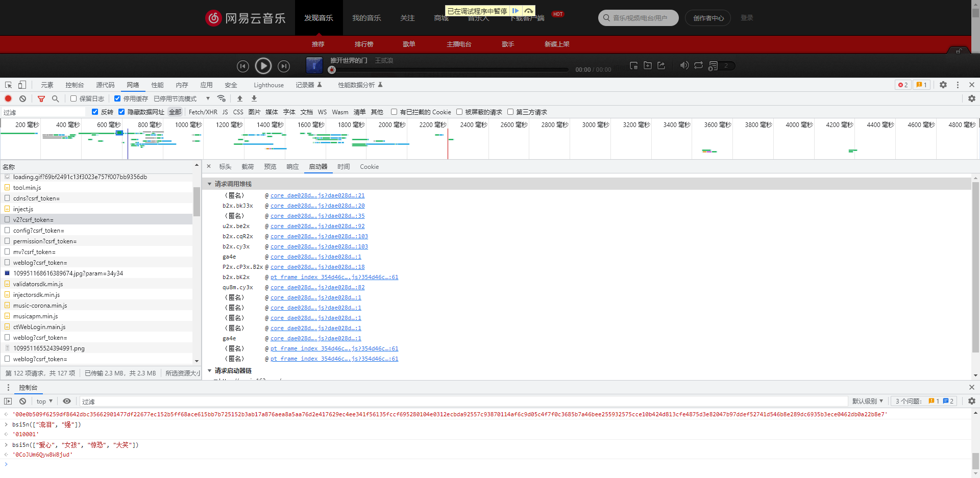The width and height of the screenshot is (980, 478).
Task: Play the previous track
Action: pos(243,66)
